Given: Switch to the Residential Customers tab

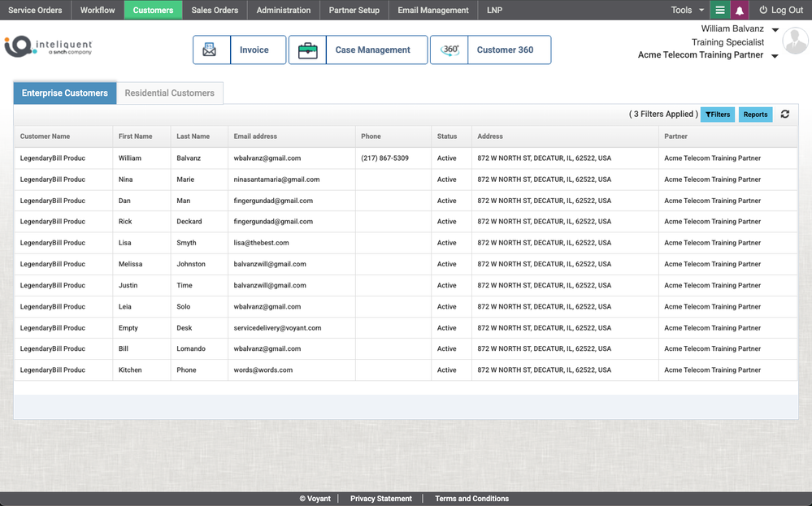Looking at the screenshot, I should coord(169,93).
